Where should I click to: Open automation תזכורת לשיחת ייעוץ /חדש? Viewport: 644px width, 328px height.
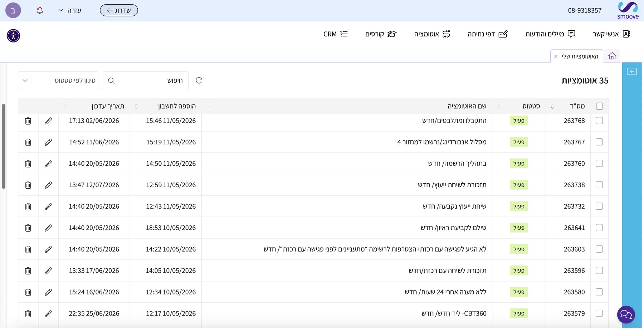(x=452, y=185)
